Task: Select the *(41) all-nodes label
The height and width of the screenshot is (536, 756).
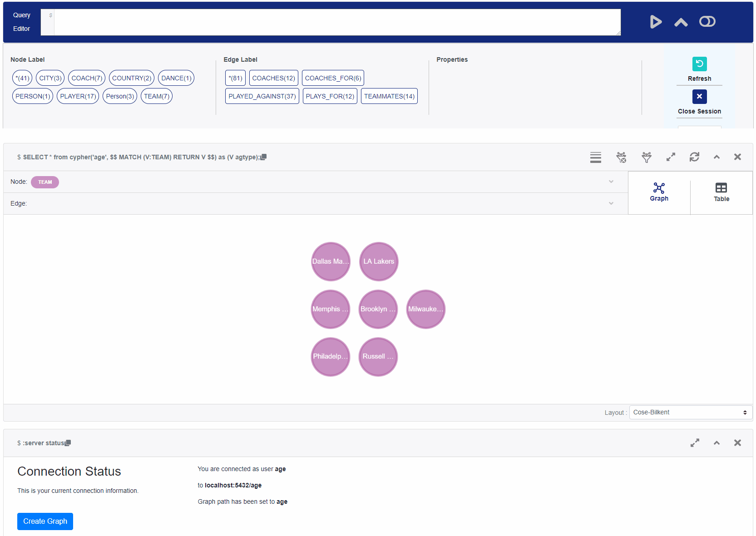Action: pos(22,78)
